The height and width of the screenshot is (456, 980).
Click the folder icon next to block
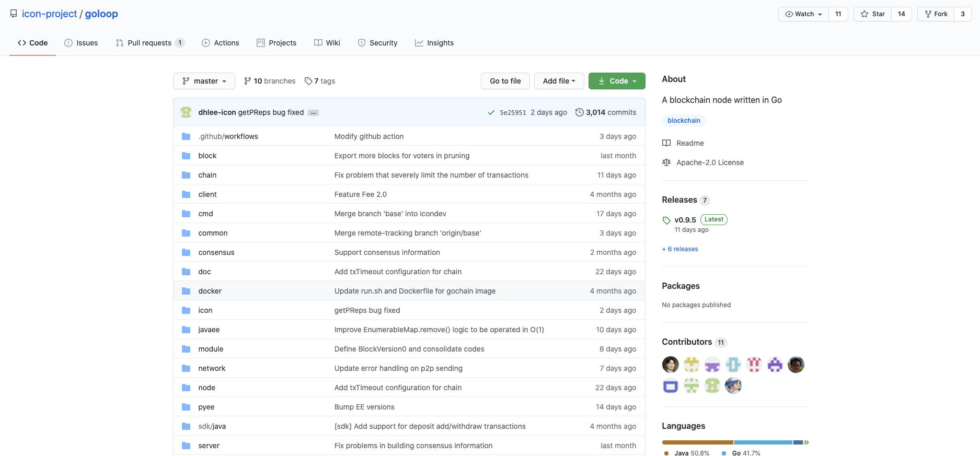click(x=186, y=156)
